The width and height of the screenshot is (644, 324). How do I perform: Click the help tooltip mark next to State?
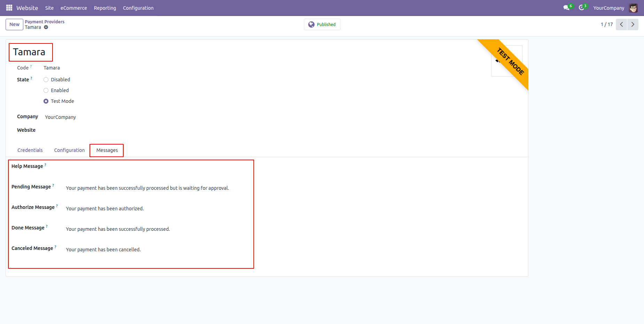click(31, 78)
